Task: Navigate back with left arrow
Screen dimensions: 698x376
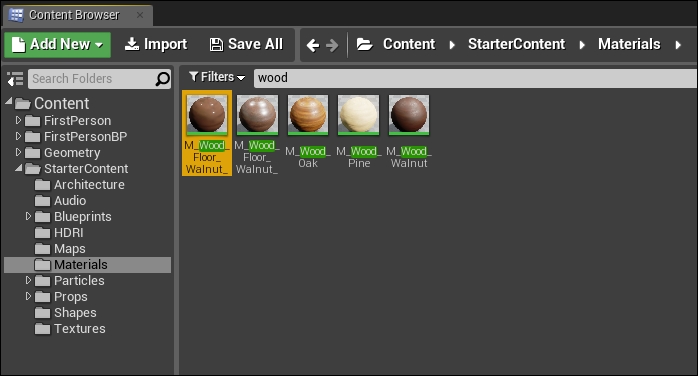Action: pyautogui.click(x=313, y=45)
